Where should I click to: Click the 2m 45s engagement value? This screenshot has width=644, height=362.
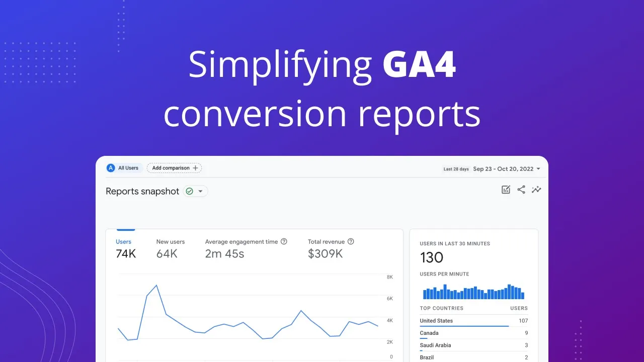pyautogui.click(x=224, y=254)
